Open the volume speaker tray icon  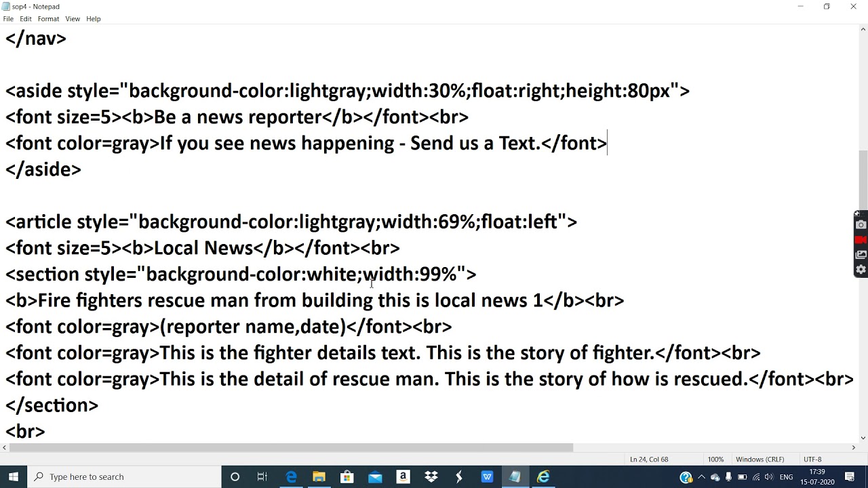[768, 477]
